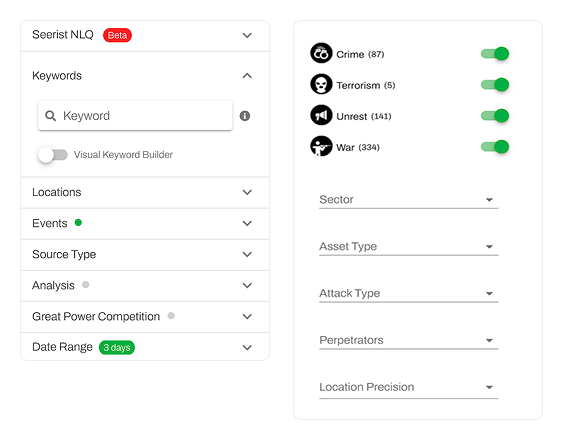Turn off the Terrorism switch
This screenshot has width=563, height=440.
click(x=495, y=85)
